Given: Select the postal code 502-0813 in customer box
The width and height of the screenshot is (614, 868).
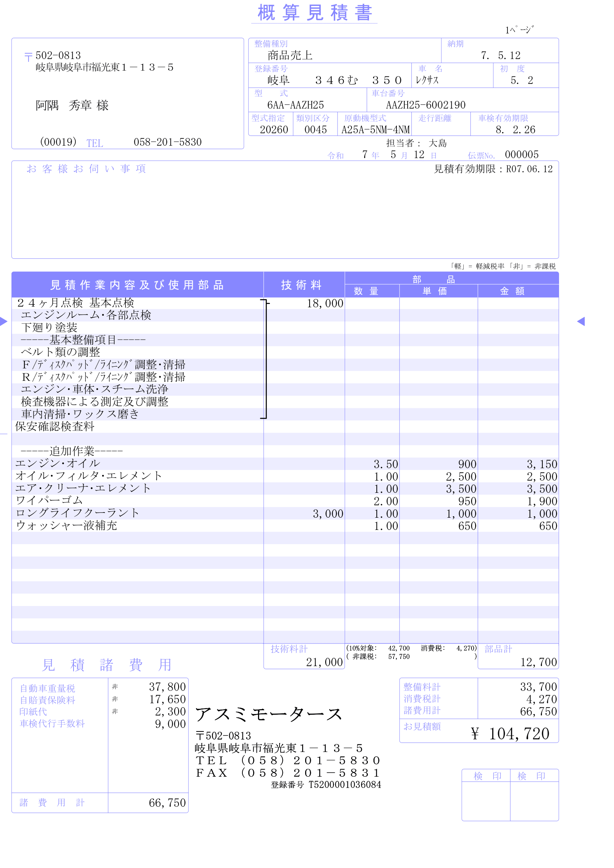Looking at the screenshot, I should point(58,56).
